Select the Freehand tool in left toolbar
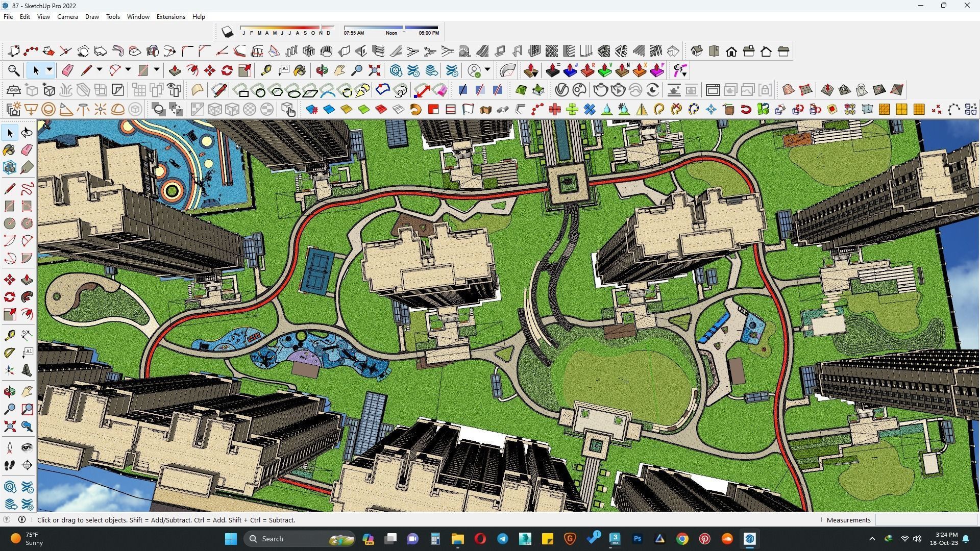Viewport: 980px width, 551px height. [27, 189]
